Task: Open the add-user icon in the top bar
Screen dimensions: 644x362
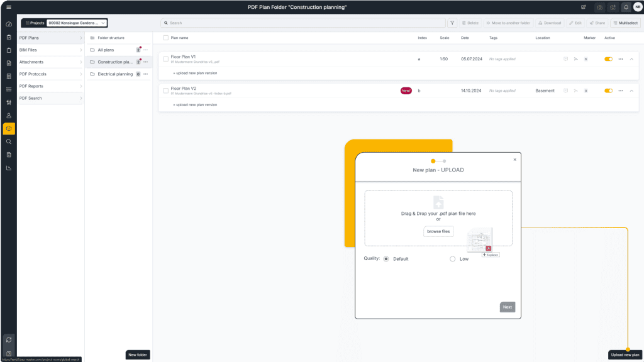Action: pyautogui.click(x=613, y=7)
